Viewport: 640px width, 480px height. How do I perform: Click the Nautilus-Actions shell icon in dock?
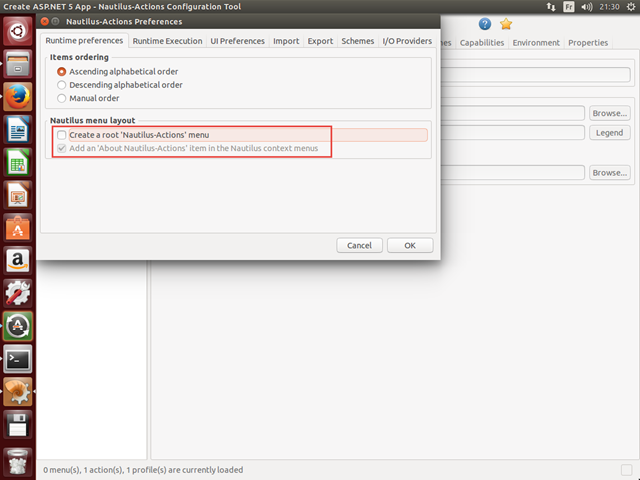pos(18,391)
